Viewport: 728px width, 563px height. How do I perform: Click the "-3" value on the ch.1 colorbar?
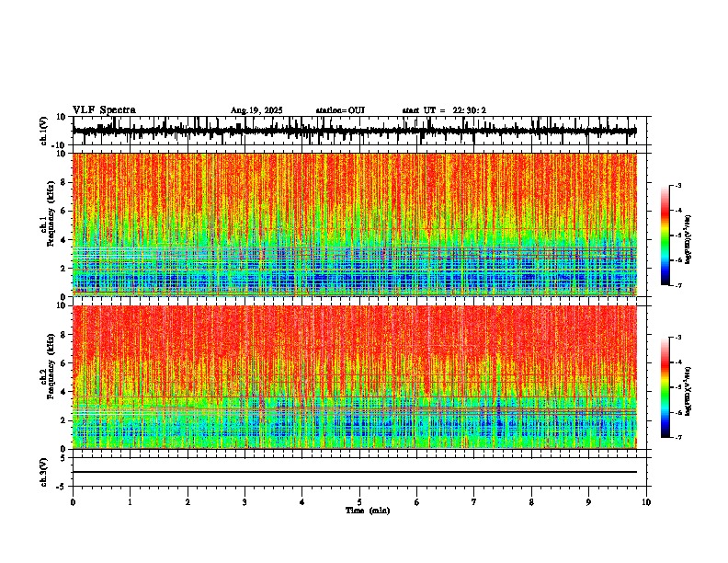pos(677,185)
